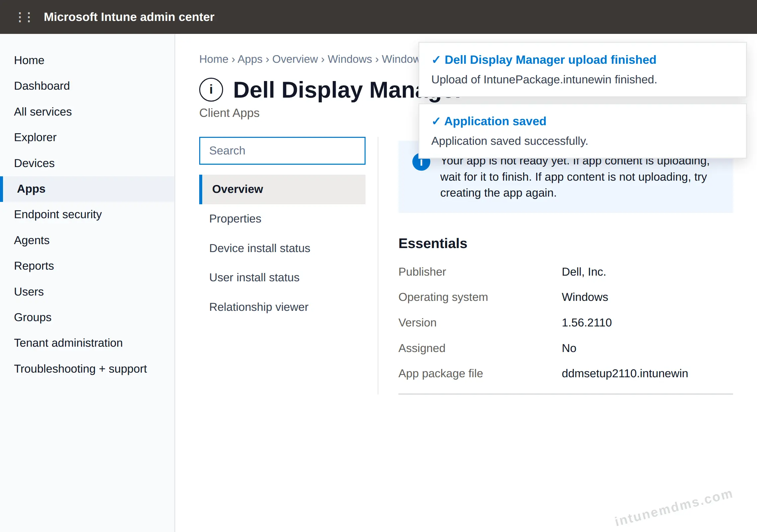Click 'Application saved successfully.' message
The height and width of the screenshot is (532, 757).
pos(510,141)
